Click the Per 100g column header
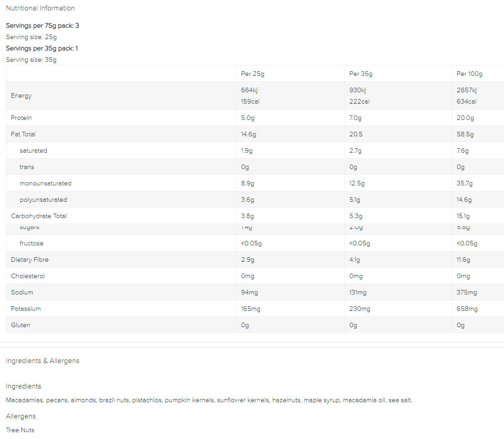Screen dimensions: 504x439 [x=469, y=74]
